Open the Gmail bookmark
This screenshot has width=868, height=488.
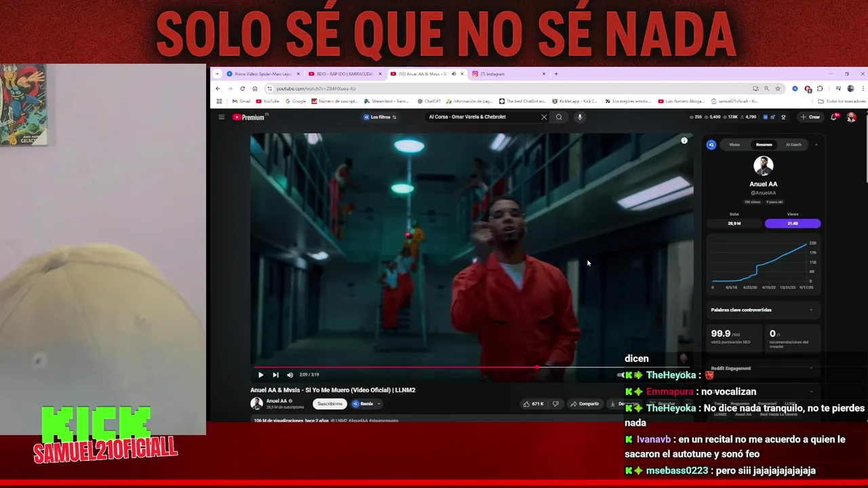click(241, 101)
